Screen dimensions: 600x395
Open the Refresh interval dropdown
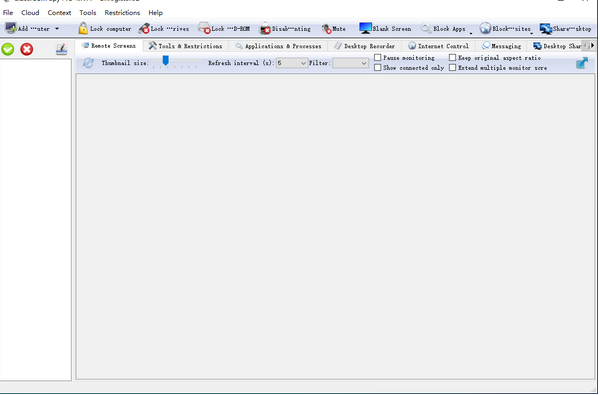(x=292, y=63)
